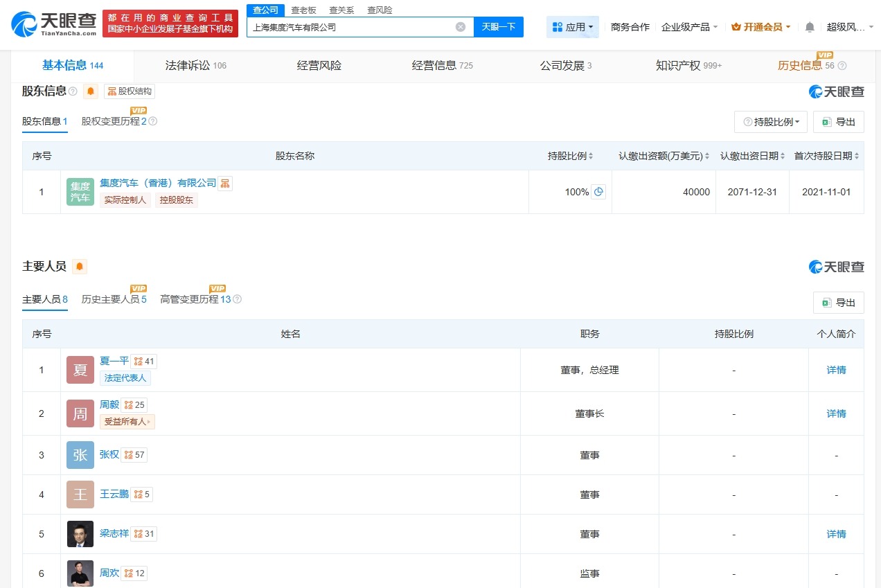
Task: Open 详情 for 夏一平
Action: [835, 370]
